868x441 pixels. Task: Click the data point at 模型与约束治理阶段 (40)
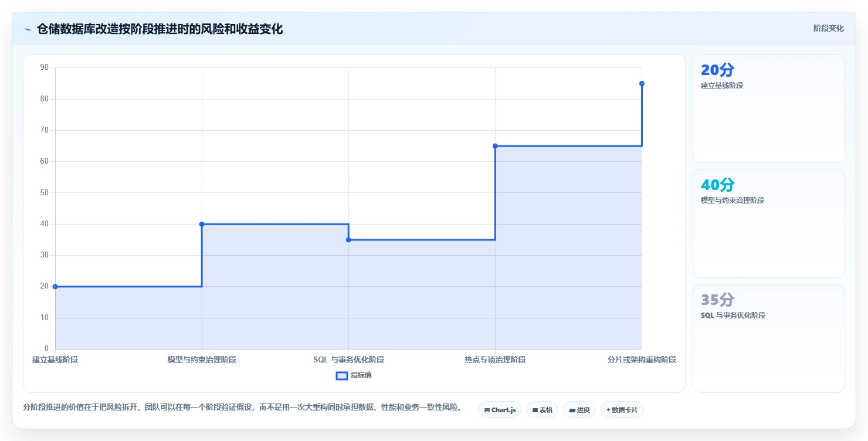(202, 224)
